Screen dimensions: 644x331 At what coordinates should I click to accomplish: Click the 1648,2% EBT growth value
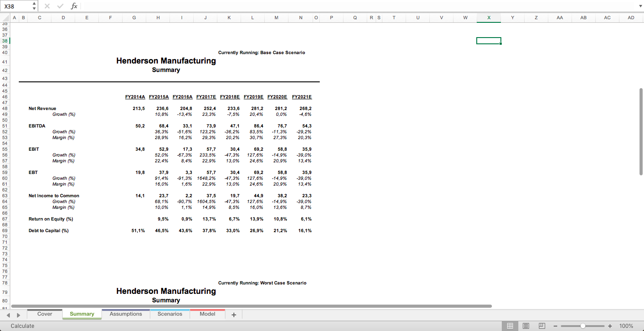click(207, 178)
